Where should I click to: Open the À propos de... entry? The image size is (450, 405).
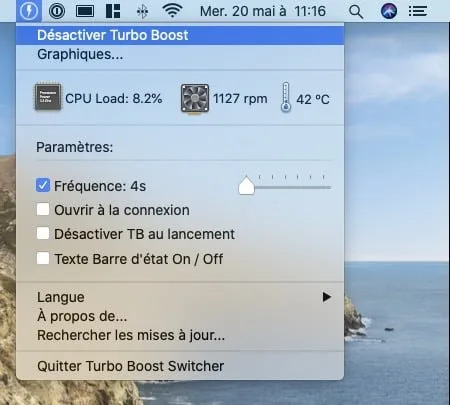(x=180, y=316)
